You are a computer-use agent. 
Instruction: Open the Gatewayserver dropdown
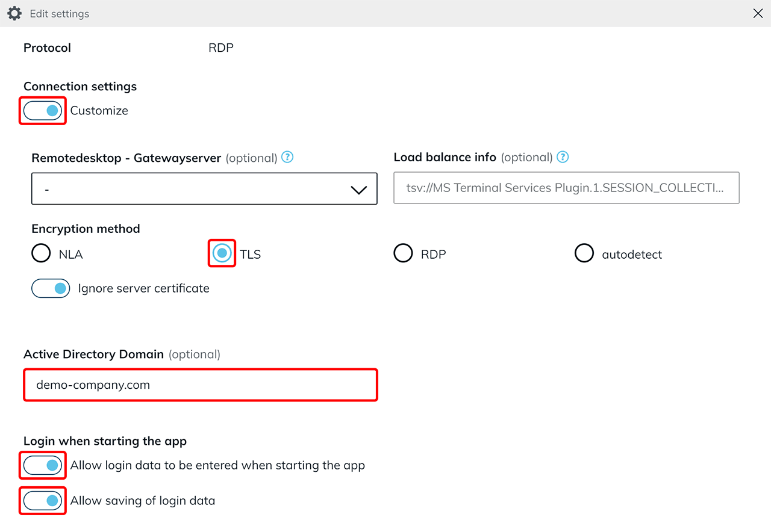[x=204, y=189]
